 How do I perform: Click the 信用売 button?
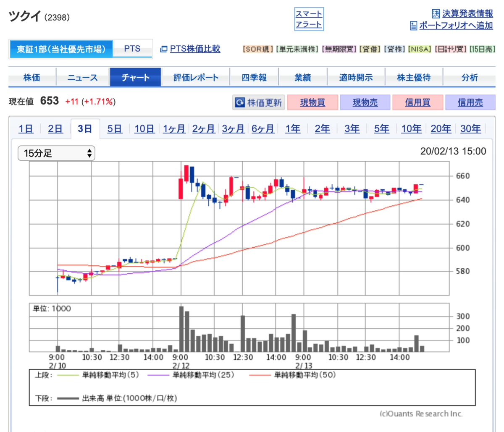click(470, 102)
